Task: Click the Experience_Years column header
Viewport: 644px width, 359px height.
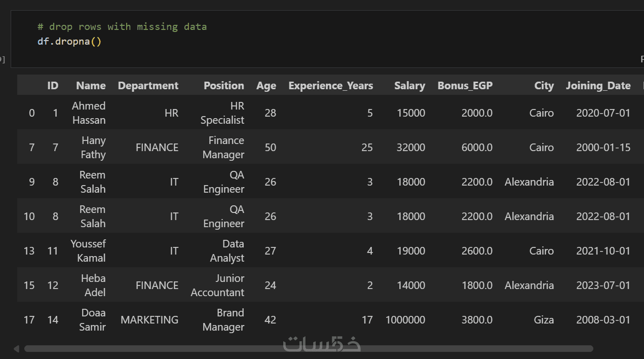Action: [x=330, y=86]
